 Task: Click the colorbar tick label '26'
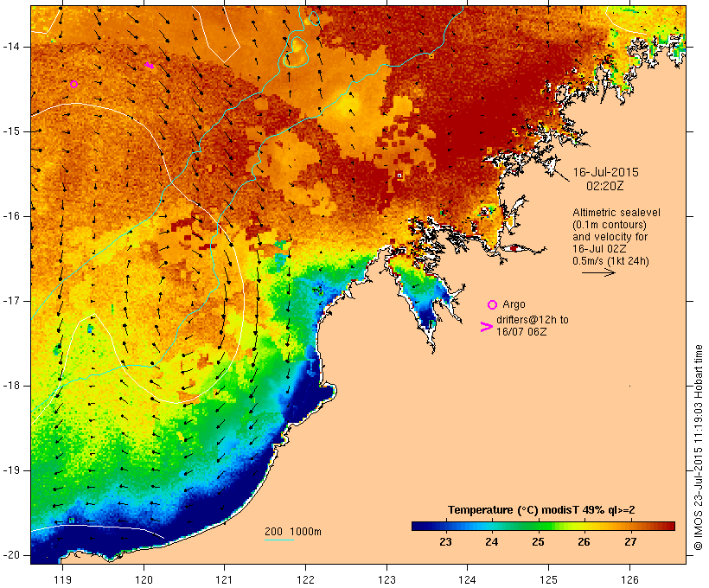(x=584, y=542)
